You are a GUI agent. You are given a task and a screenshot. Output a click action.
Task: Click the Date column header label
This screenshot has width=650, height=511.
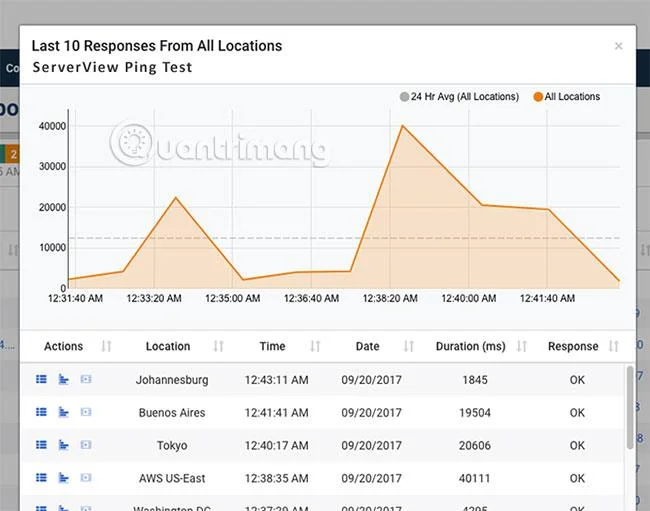368,346
